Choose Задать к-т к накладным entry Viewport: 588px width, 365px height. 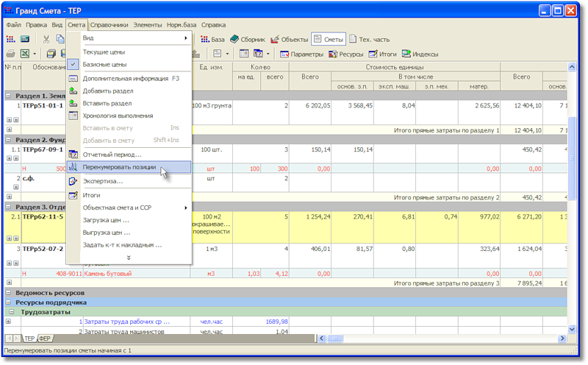[129, 245]
